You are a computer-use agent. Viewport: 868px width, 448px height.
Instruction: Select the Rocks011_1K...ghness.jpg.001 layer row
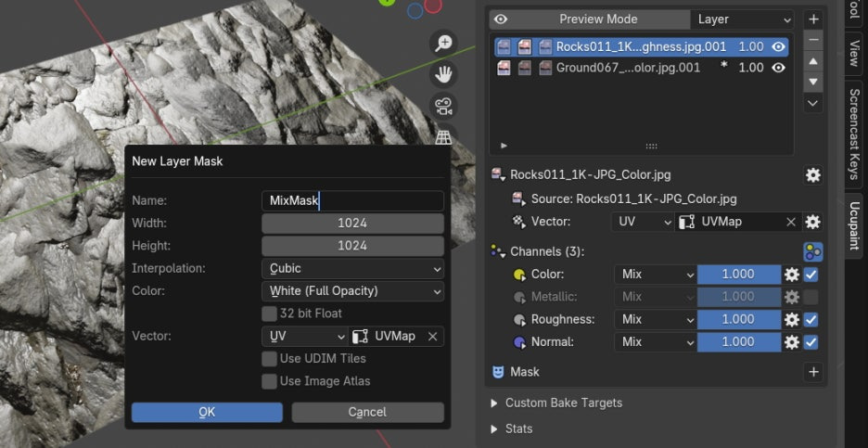[641, 47]
